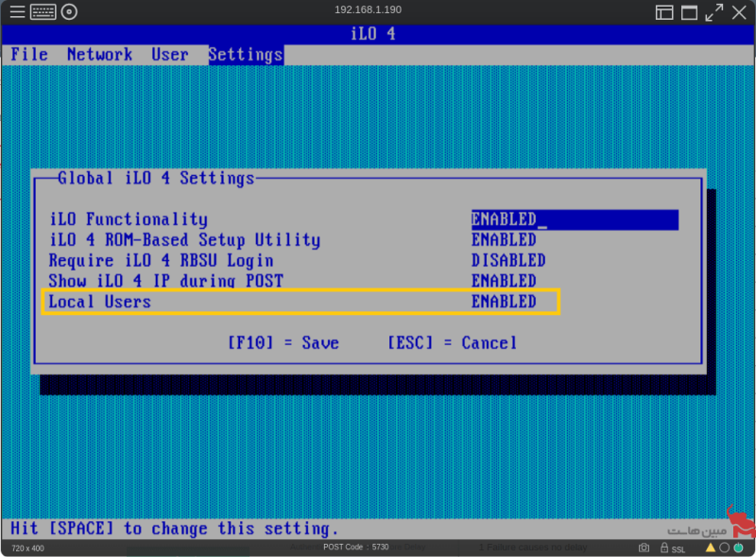The width and height of the screenshot is (756, 557).
Task: Click the POST Code : 5730 status
Action: [356, 547]
